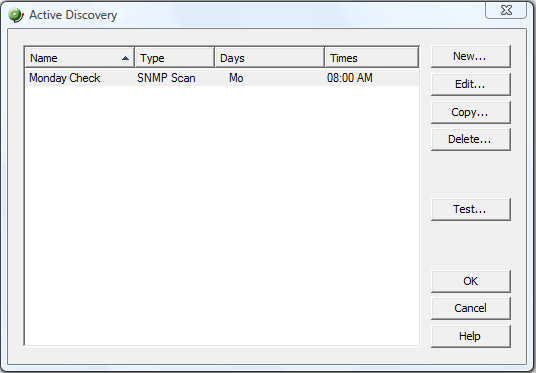Close the Active Discovery window
The image size is (536, 373).
coord(506,10)
